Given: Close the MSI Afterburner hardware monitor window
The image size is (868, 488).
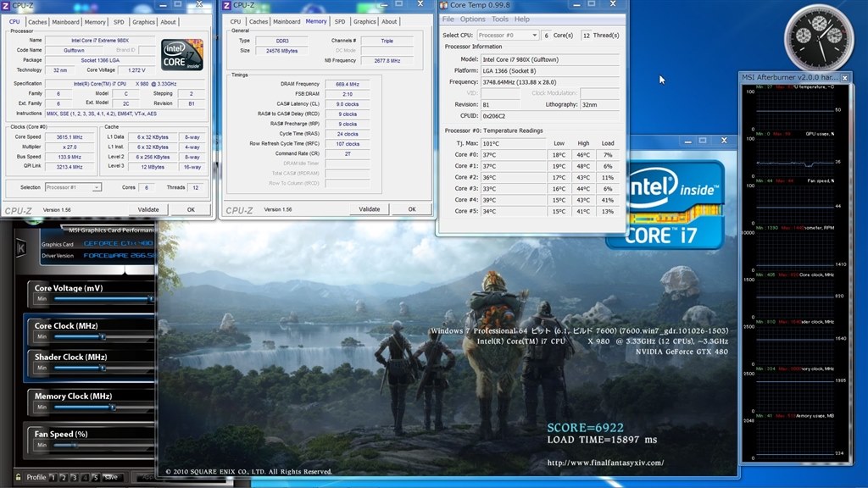Looking at the screenshot, I should coord(844,78).
